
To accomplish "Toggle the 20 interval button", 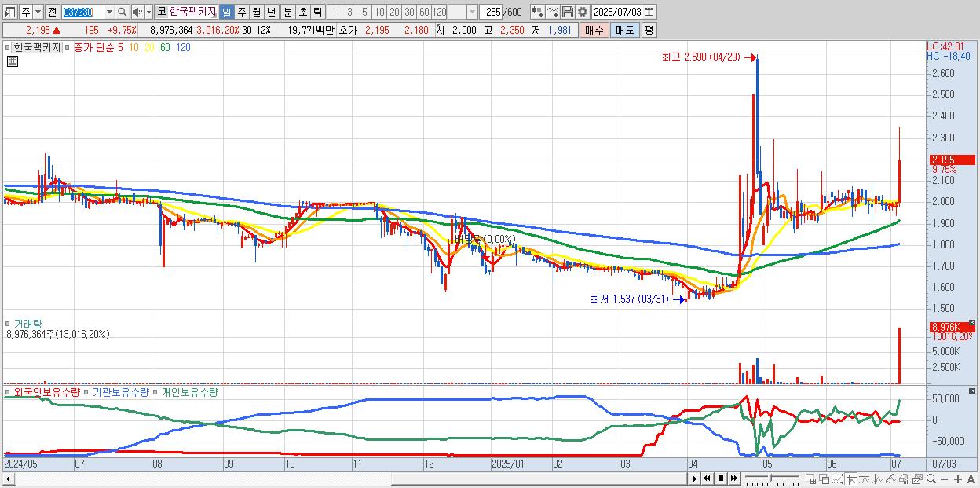I will point(394,12).
